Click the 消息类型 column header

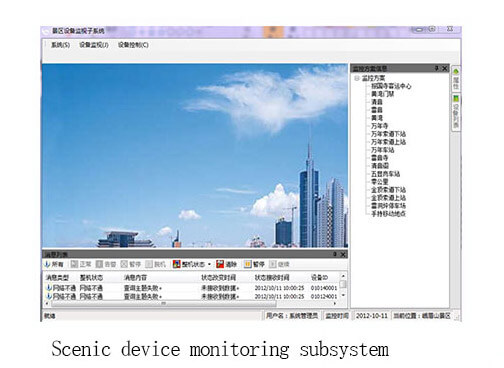(57, 277)
